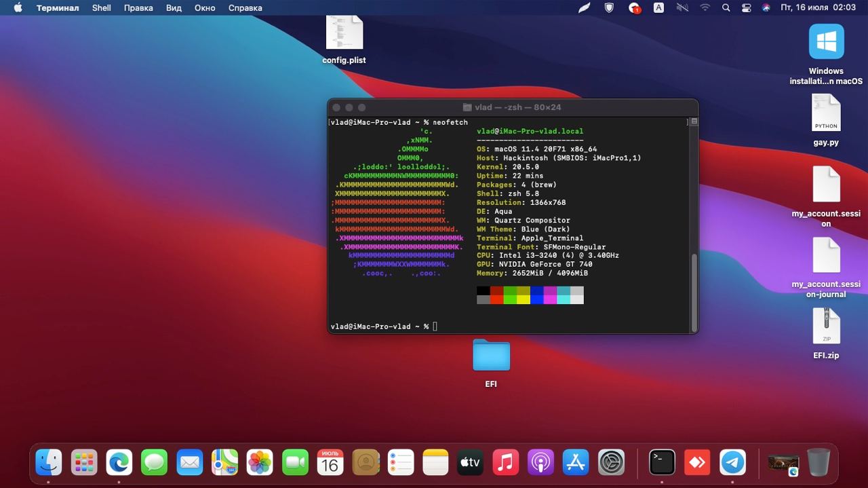Select the EFI.zip archive on desktop
Viewport: 868px width, 488px height.
pyautogui.click(x=826, y=327)
